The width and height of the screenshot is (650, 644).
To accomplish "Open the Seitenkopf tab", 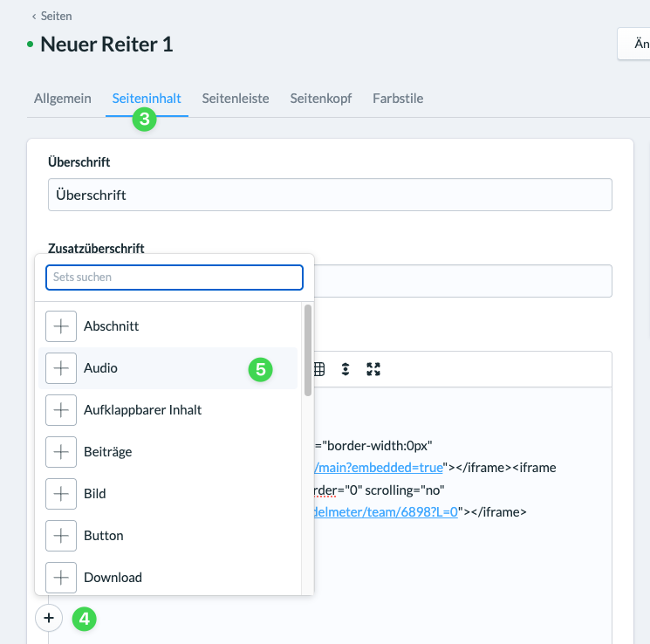I will click(321, 99).
